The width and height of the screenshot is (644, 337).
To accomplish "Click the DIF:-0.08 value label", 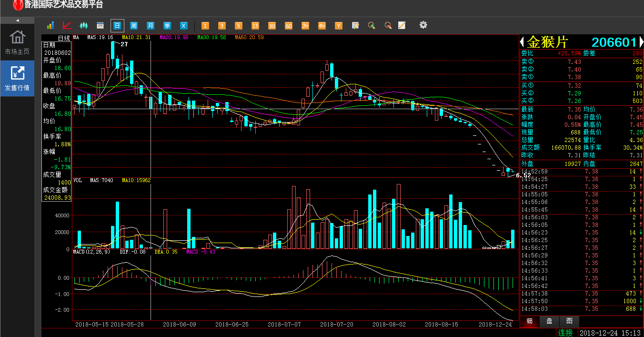I will coord(132,252).
